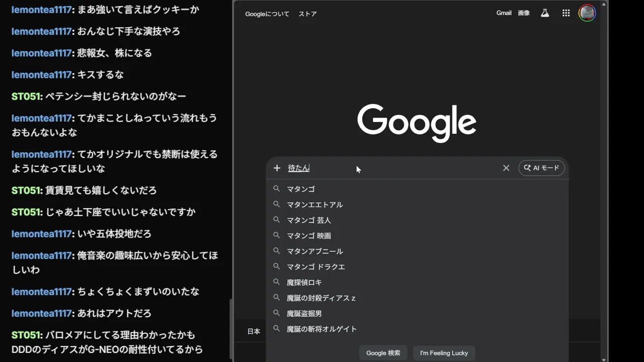Open Googleについて link
This screenshot has height=362, width=644.
pyautogui.click(x=267, y=14)
